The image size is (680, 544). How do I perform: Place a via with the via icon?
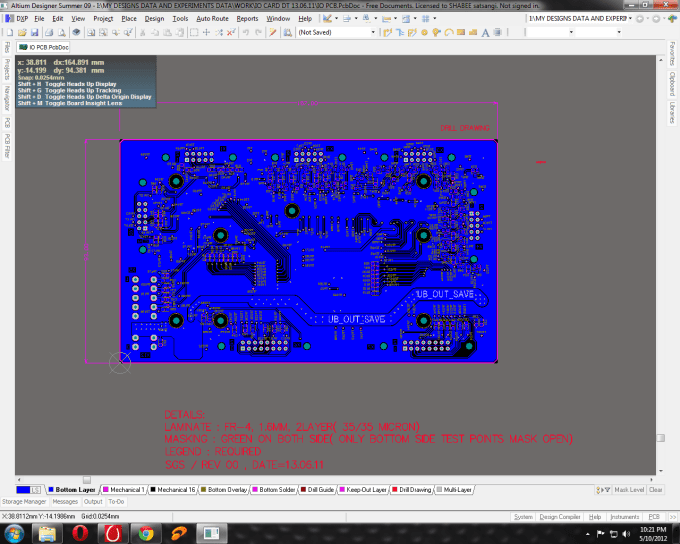437,33
